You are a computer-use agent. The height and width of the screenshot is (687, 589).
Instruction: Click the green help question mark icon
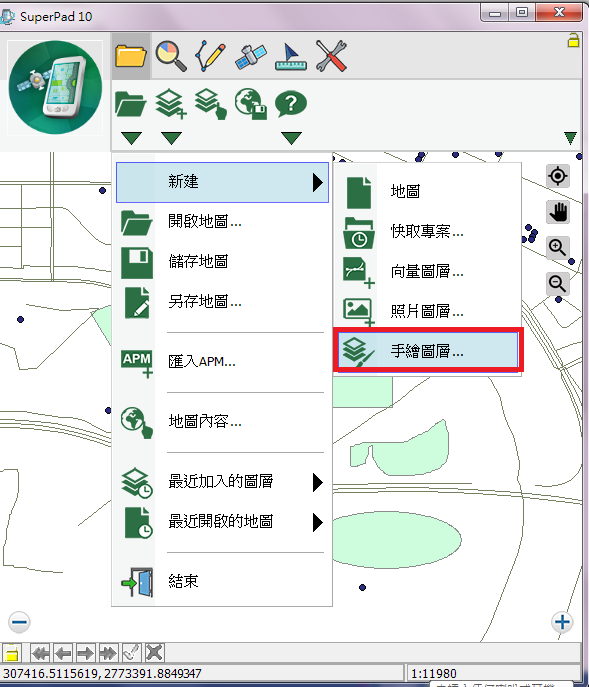(291, 104)
